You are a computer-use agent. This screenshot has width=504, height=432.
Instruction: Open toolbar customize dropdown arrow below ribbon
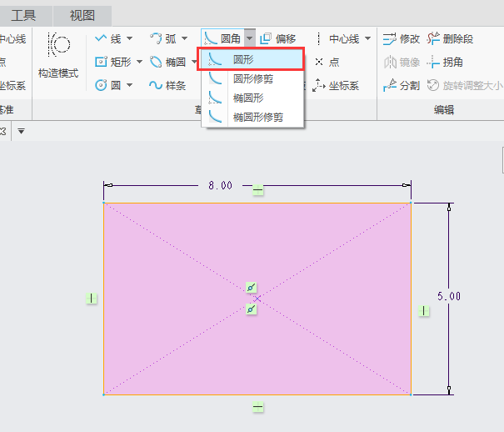(21, 131)
